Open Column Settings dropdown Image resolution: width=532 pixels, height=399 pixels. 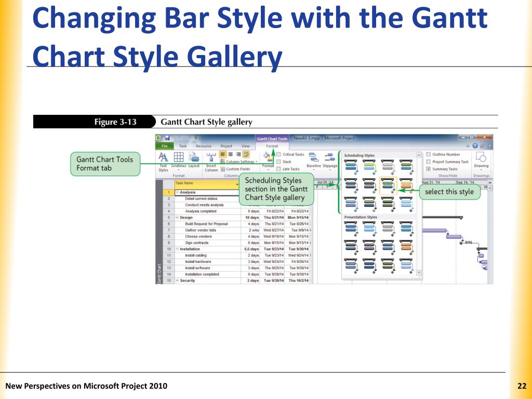[239, 162]
